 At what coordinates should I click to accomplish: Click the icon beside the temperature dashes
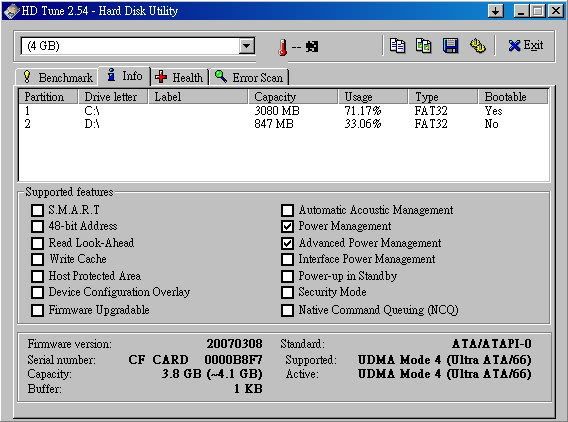point(312,46)
